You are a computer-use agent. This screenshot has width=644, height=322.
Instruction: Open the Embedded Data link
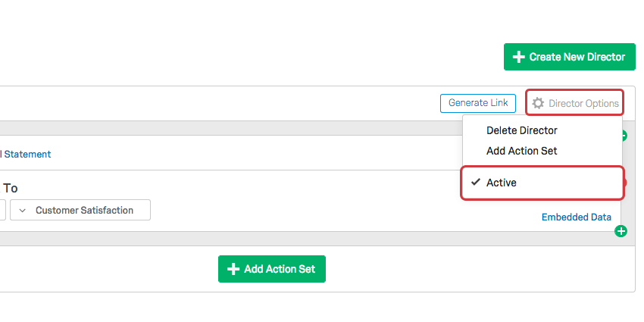point(576,217)
